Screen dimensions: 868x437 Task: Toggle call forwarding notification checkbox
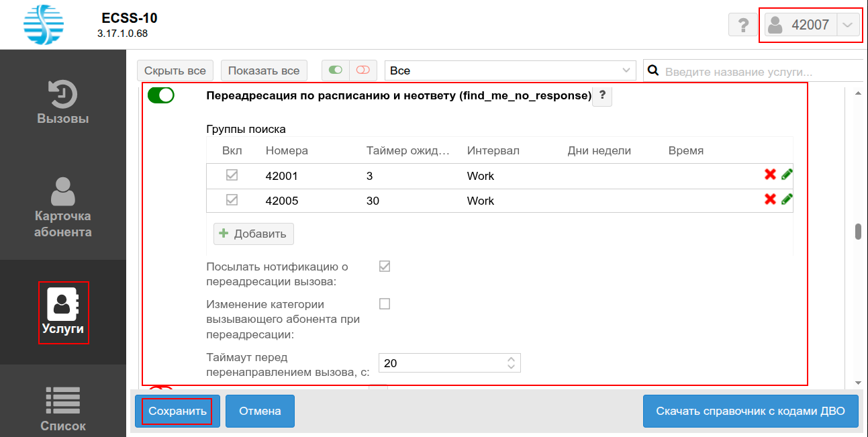pyautogui.click(x=385, y=266)
